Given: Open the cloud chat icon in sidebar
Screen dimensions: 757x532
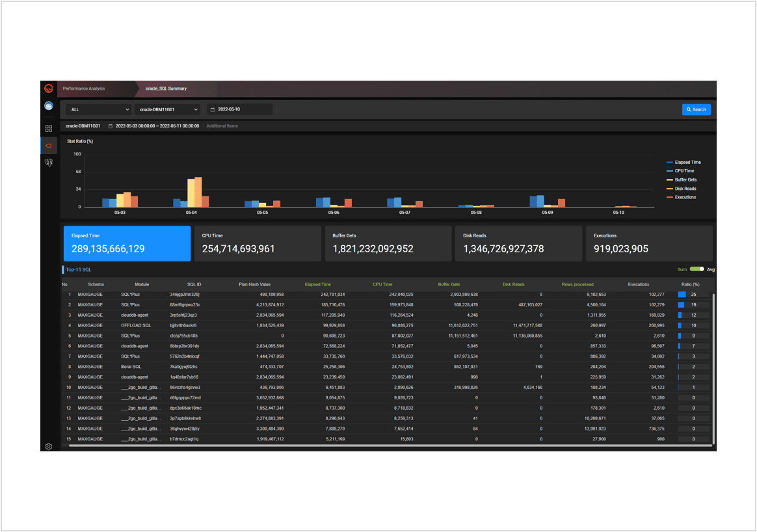Looking at the screenshot, I should click(48, 106).
